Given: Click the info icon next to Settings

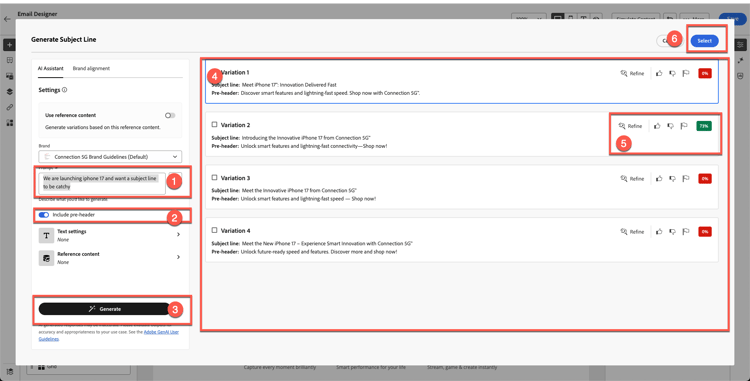Looking at the screenshot, I should (x=65, y=90).
